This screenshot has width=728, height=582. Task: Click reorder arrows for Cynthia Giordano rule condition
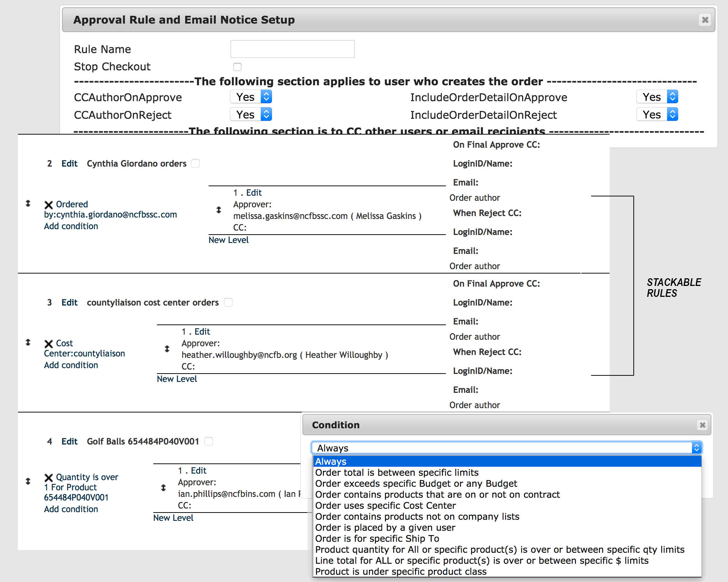pos(28,203)
